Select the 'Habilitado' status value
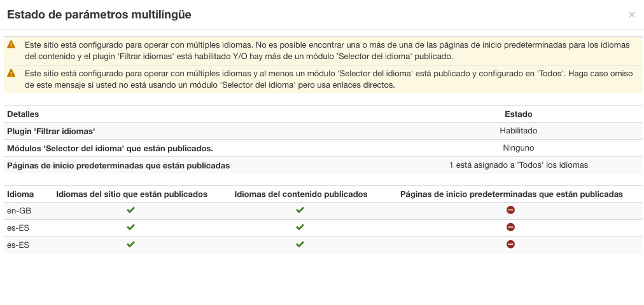Viewport: 644px width, 305px height. coord(519,131)
